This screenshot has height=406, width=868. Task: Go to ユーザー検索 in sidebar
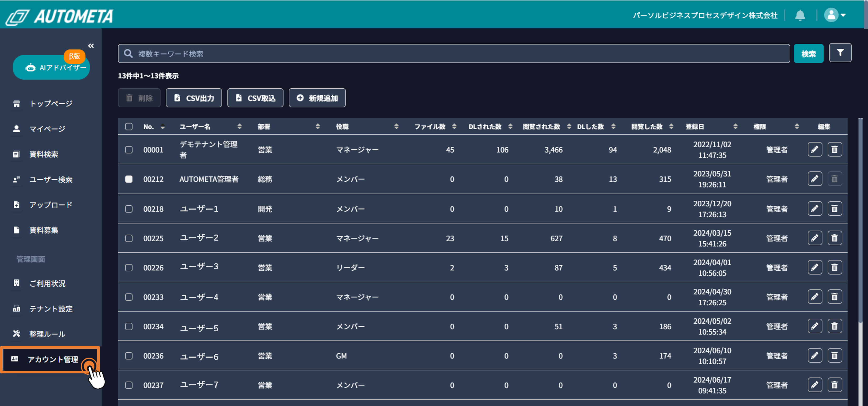(51, 179)
